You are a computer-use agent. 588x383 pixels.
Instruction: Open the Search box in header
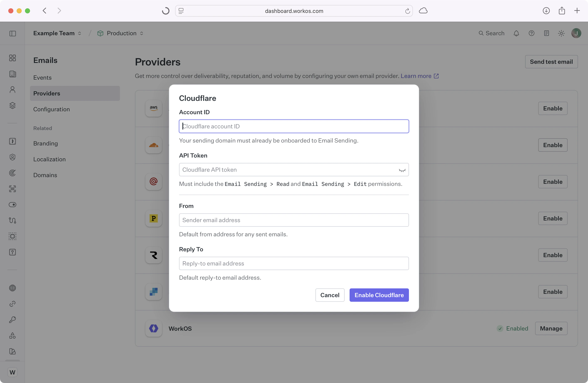tap(491, 33)
